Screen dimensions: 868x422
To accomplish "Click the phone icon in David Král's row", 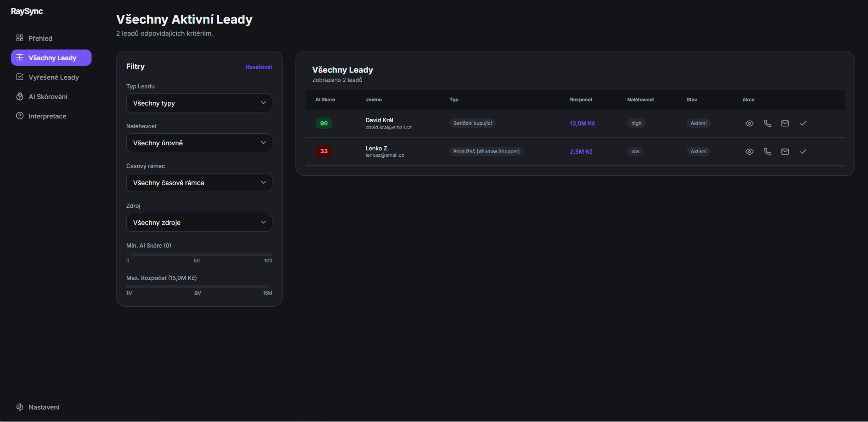I will [x=767, y=124].
